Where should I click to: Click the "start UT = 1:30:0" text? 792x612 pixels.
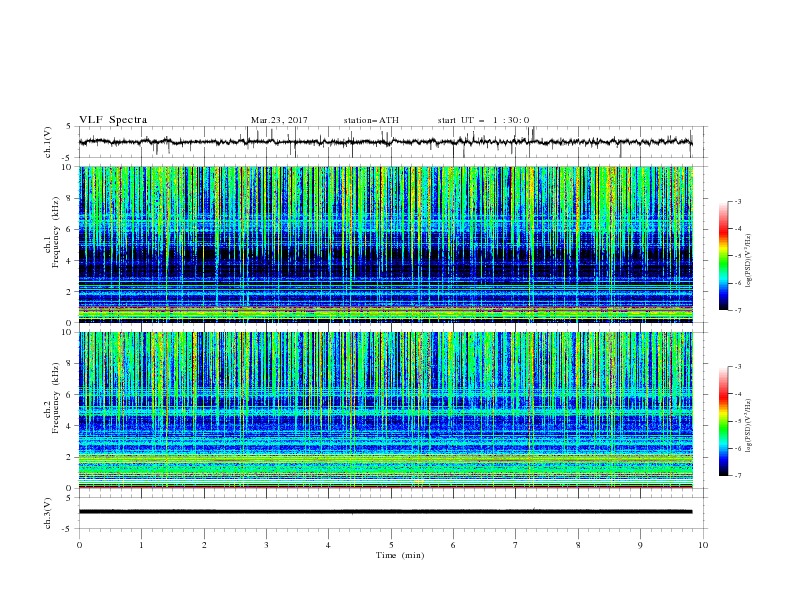click(483, 120)
